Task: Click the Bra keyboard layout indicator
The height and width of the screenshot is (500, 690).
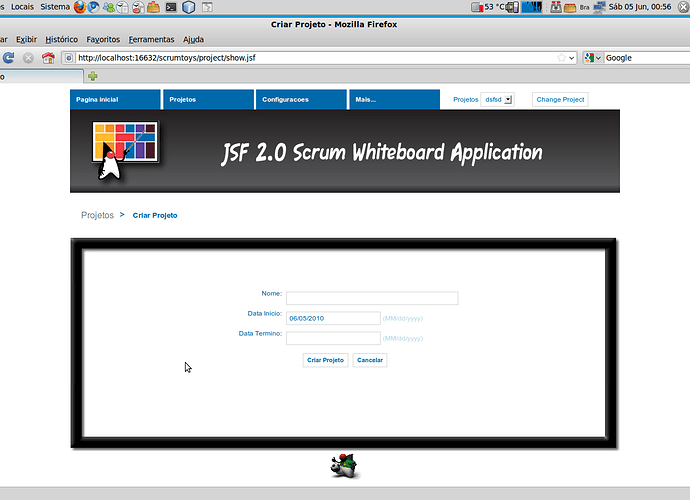Action: click(x=584, y=7)
